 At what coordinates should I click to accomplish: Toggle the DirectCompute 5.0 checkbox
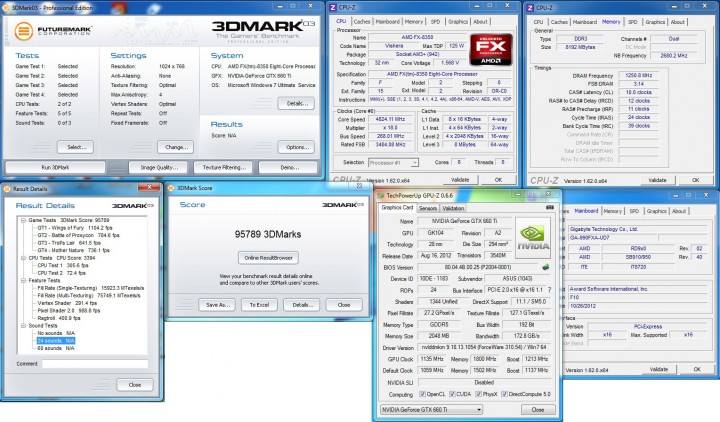pos(505,394)
